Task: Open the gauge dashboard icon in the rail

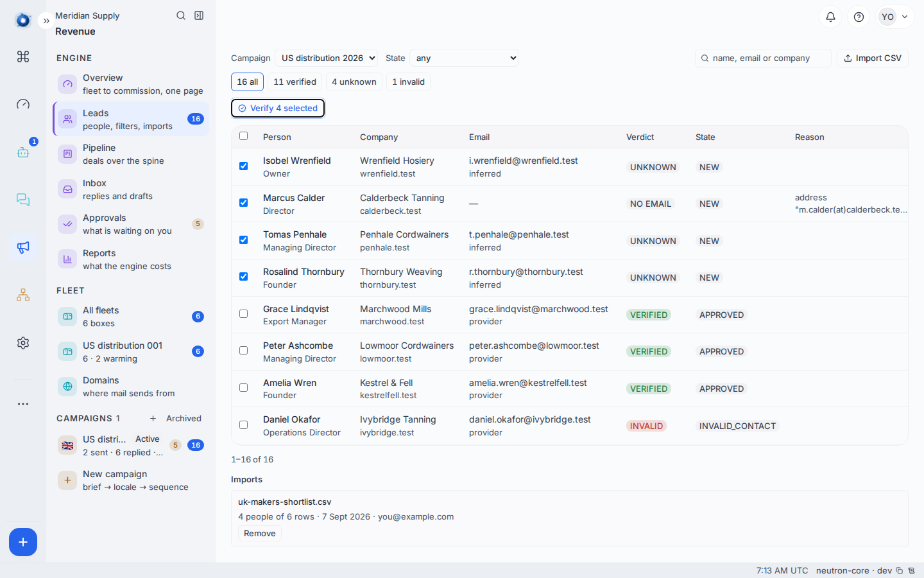Action: [23, 104]
